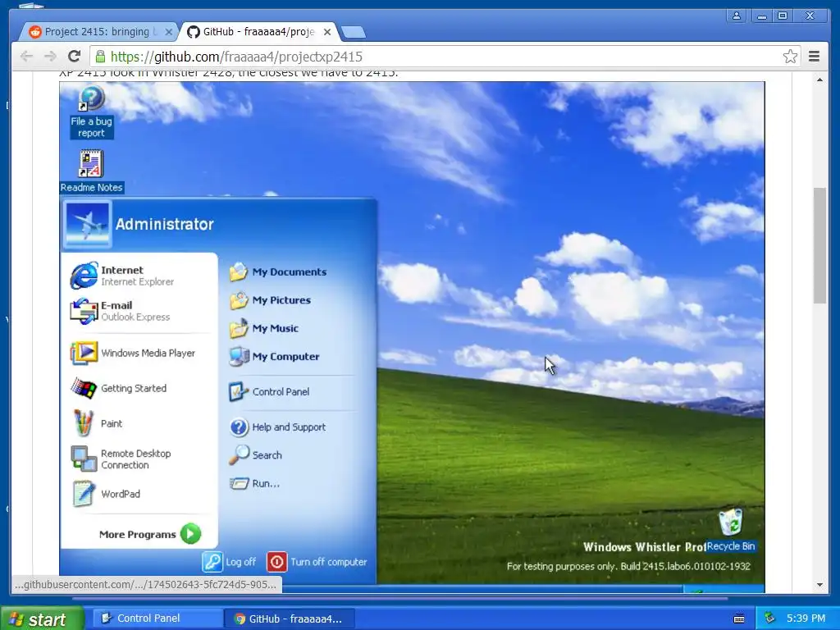The image size is (840, 630).
Task: Focus the github.com address bar
Action: point(445,57)
